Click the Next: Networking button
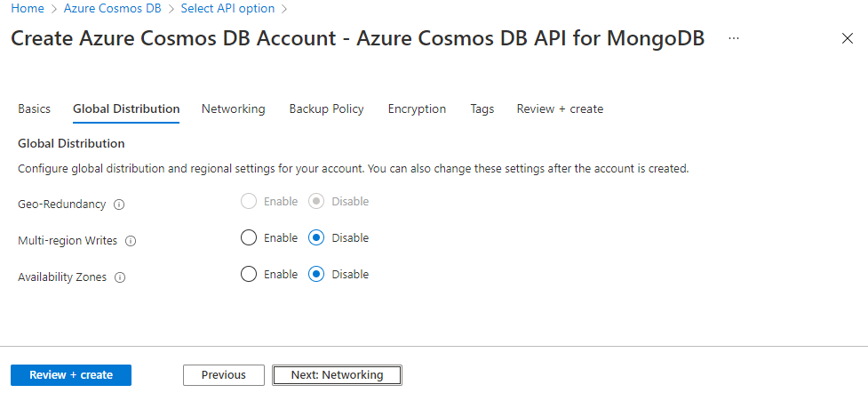Image resolution: width=868 pixels, height=393 pixels. point(337,374)
